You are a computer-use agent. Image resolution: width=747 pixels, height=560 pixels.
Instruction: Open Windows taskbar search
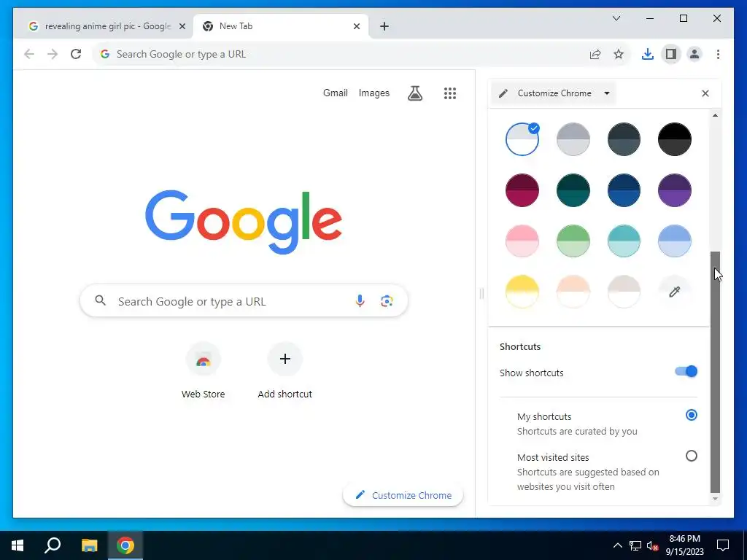click(53, 545)
